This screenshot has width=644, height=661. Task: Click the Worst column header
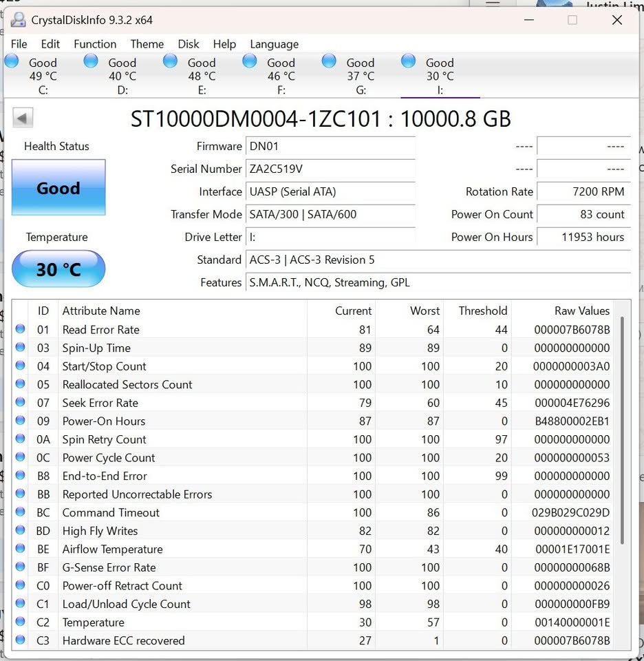(425, 311)
